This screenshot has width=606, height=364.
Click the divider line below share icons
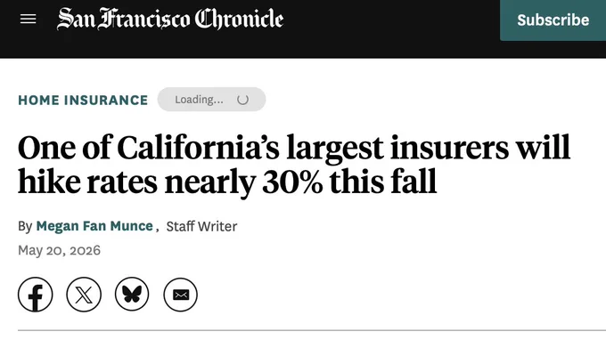tap(312, 330)
